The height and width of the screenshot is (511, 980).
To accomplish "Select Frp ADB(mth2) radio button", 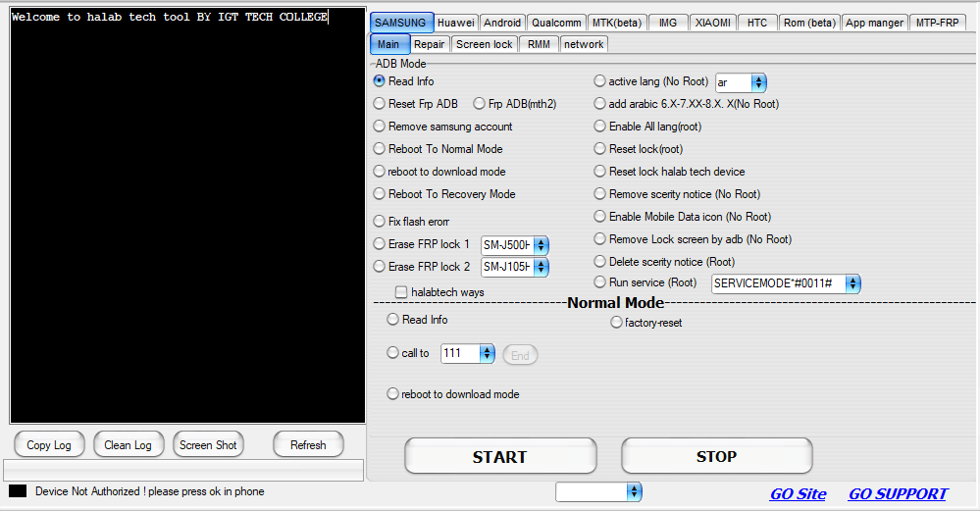I will 479,104.
